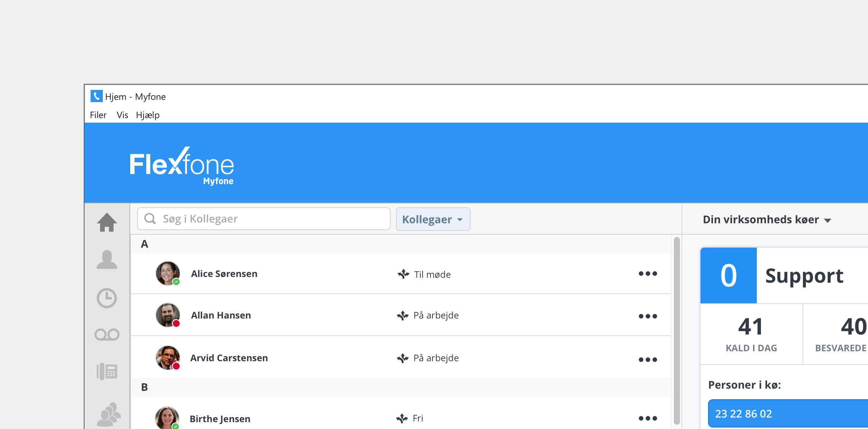The image size is (868, 429).
Task: Open the voicemail sidebar icon
Action: pos(107,335)
